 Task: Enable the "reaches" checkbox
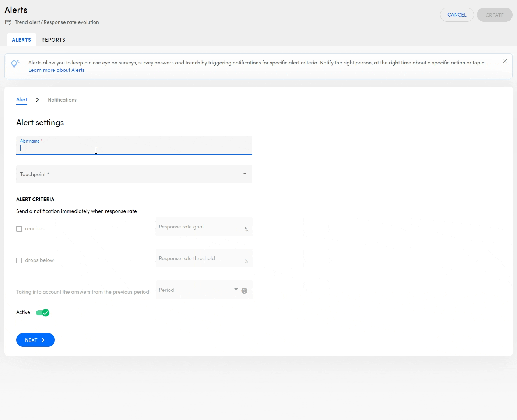(x=19, y=229)
